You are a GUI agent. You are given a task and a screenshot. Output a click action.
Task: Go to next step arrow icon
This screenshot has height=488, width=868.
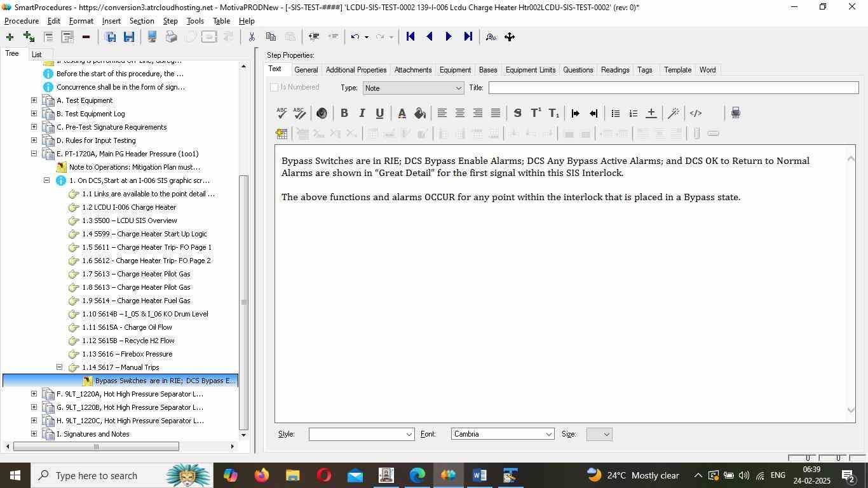coord(449,37)
